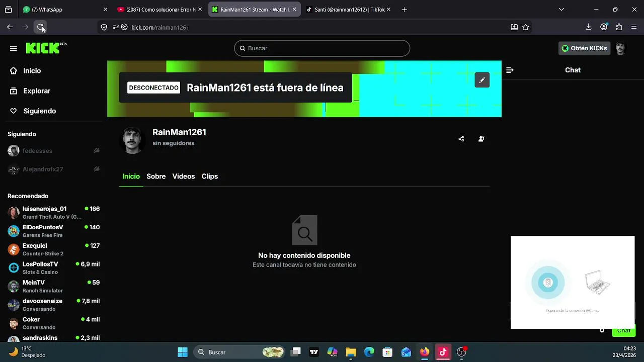Open Microsoft Edge from taskbar

[369, 352]
